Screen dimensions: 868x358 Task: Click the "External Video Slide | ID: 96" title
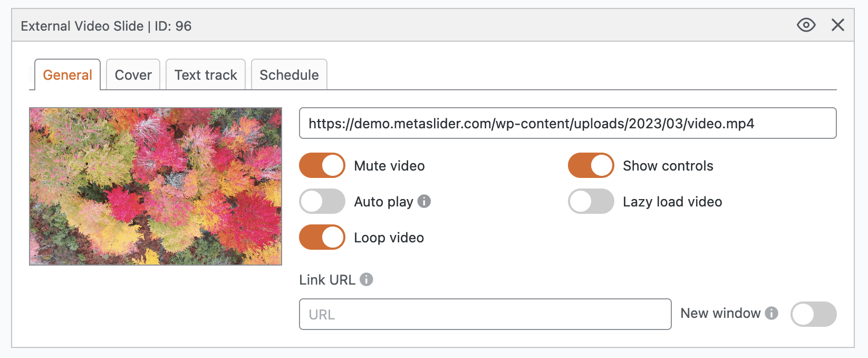pos(106,26)
